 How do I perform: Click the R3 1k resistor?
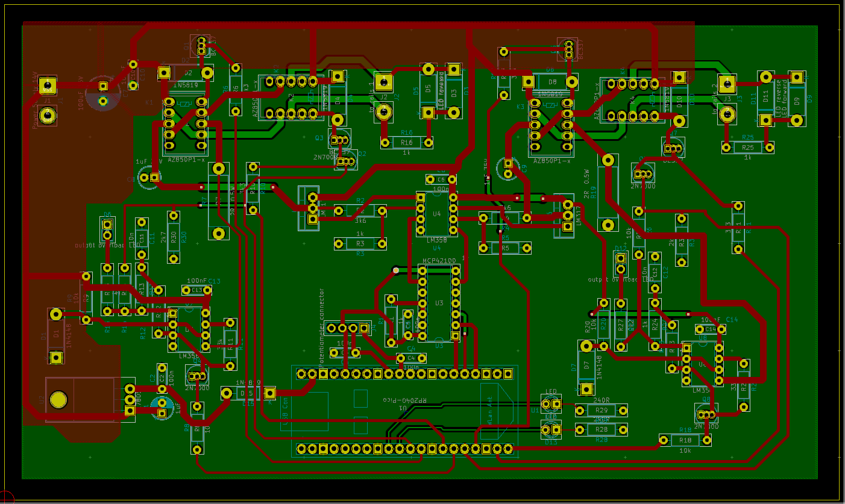[360, 243]
